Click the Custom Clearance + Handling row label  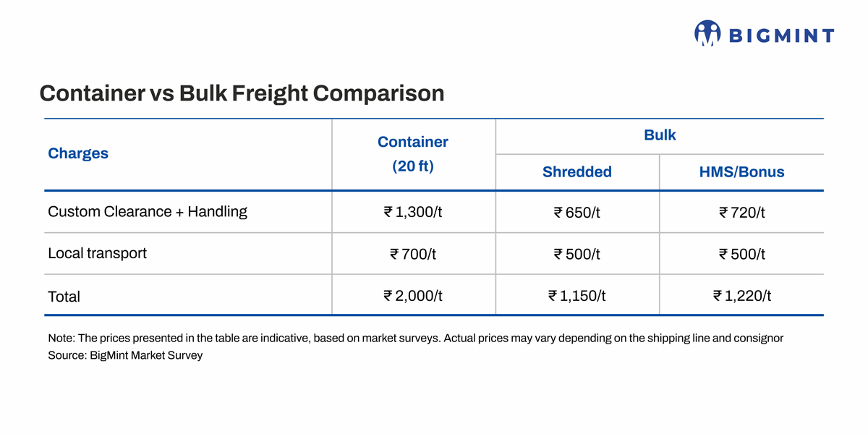pos(148,212)
